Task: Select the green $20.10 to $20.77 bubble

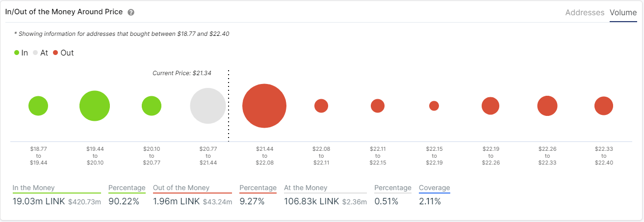Action: [152, 106]
